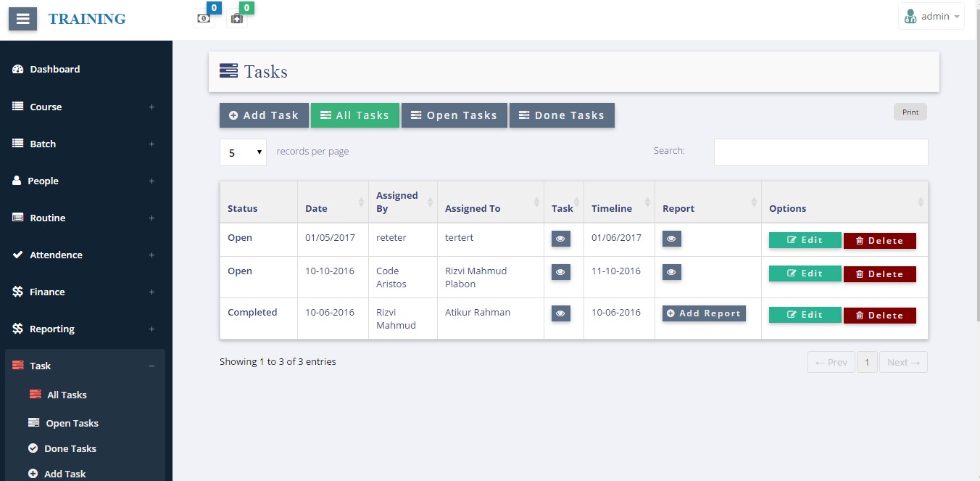This screenshot has width=980, height=481.
Task: Switch to the Open Tasks tab
Action: 454,115
